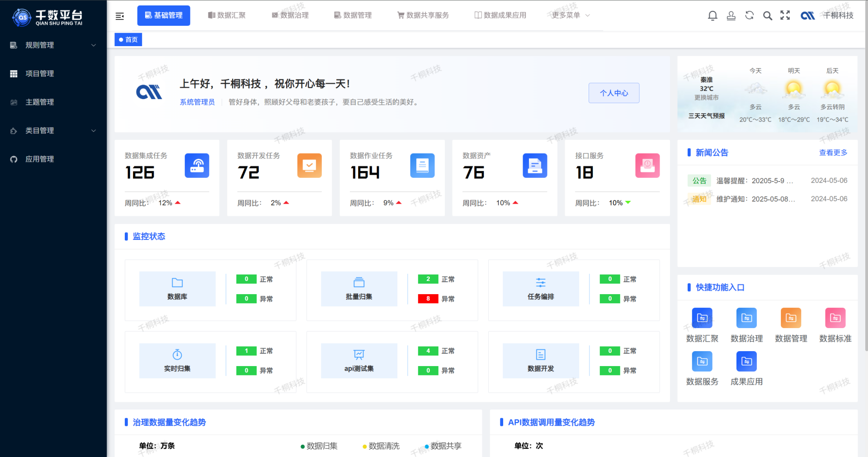
Task: Click the 千数平台 logo in sidebar
Action: click(x=47, y=17)
